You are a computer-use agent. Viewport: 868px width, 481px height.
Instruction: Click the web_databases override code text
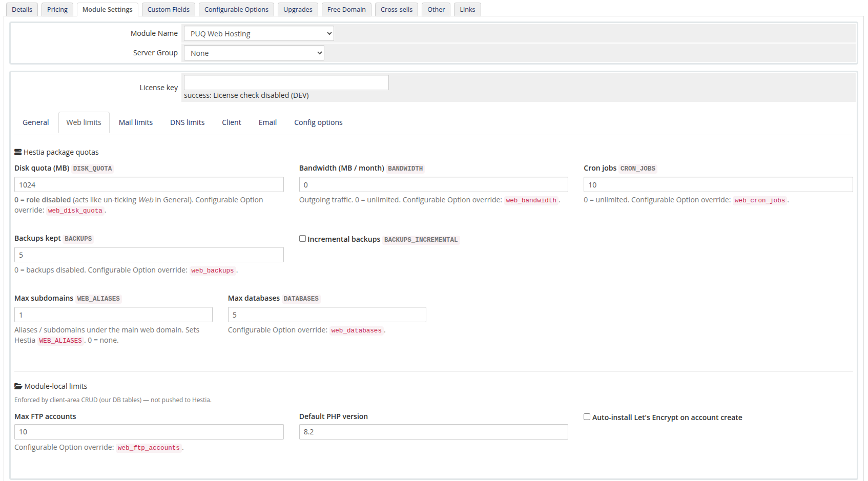pyautogui.click(x=357, y=330)
